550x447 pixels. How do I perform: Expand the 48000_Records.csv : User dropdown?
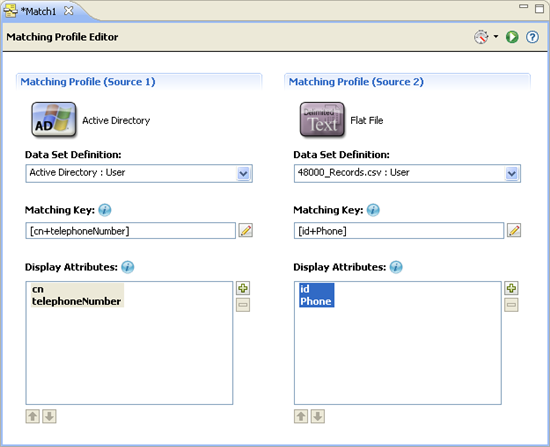(512, 173)
